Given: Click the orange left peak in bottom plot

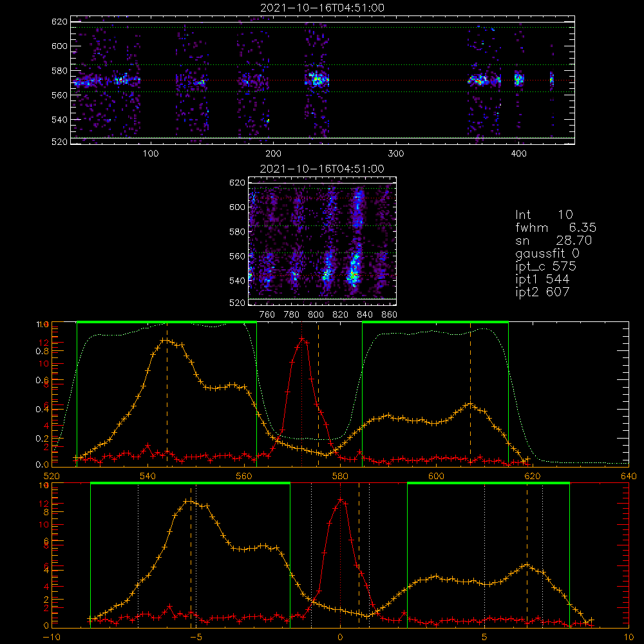Looking at the screenshot, I should point(188,500).
